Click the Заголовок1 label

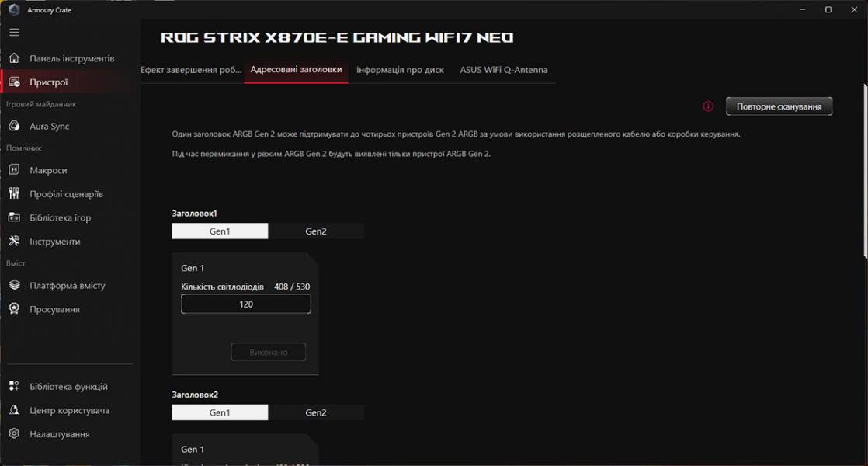[194, 213]
